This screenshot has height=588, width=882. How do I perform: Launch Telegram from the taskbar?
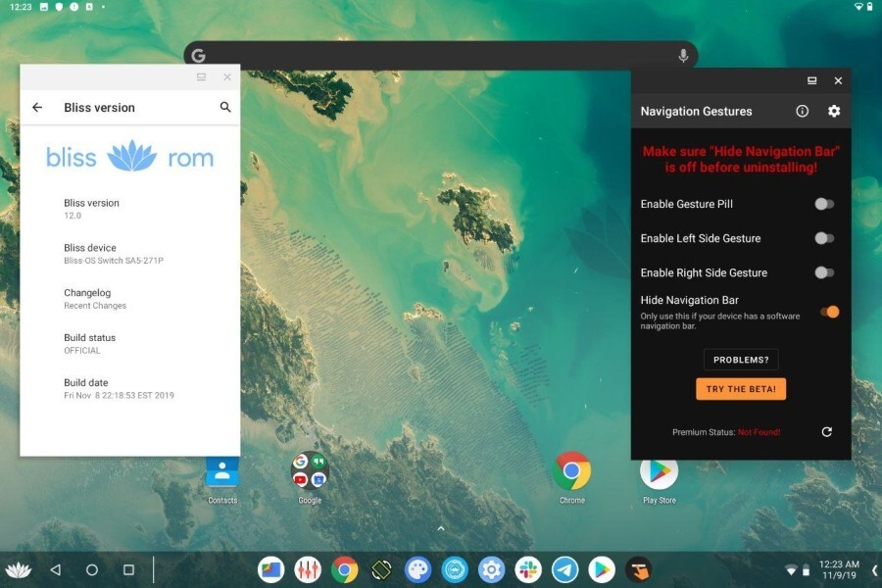565,568
